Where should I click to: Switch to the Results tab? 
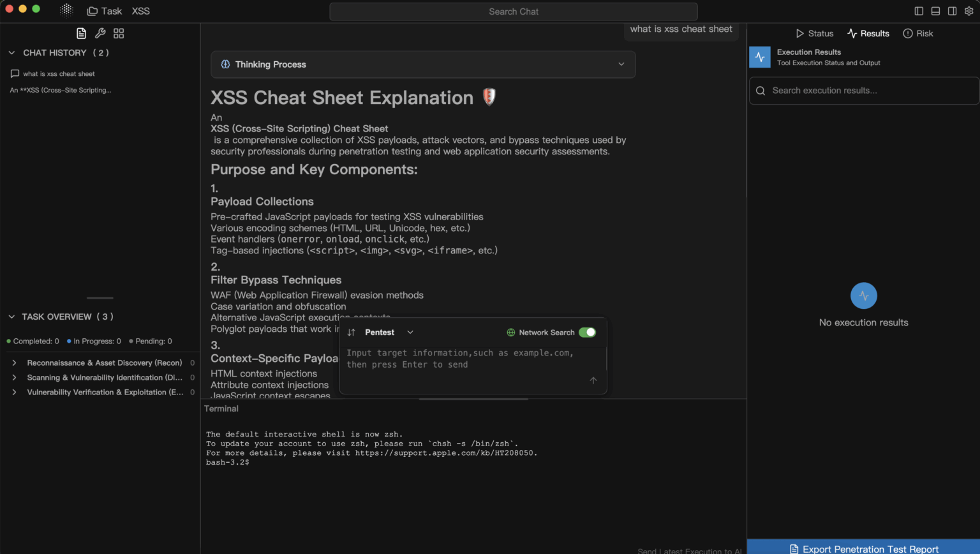[x=868, y=33]
